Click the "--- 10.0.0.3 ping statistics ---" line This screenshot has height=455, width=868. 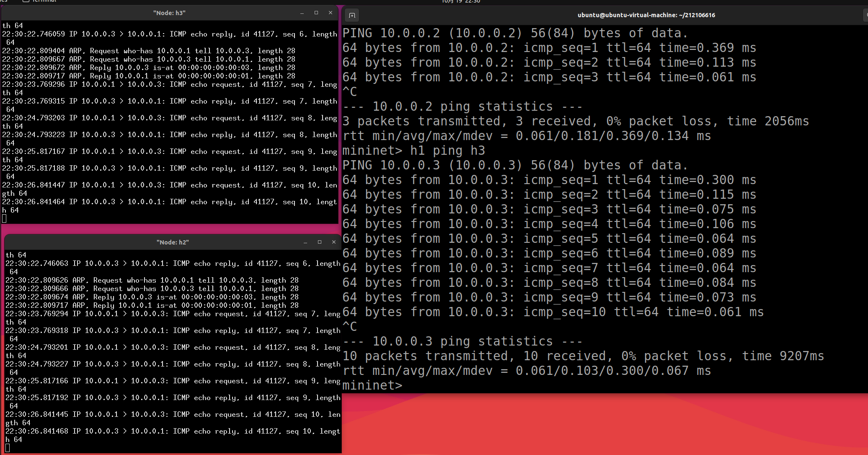(462, 341)
